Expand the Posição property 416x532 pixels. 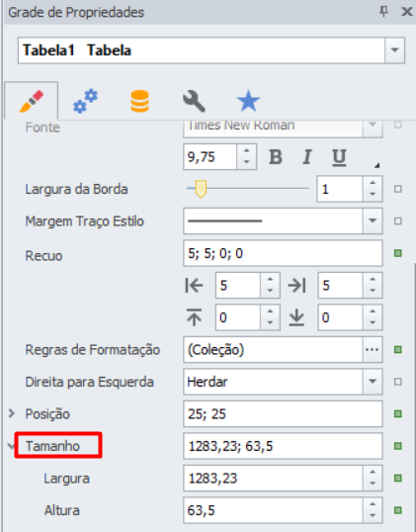click(x=12, y=413)
